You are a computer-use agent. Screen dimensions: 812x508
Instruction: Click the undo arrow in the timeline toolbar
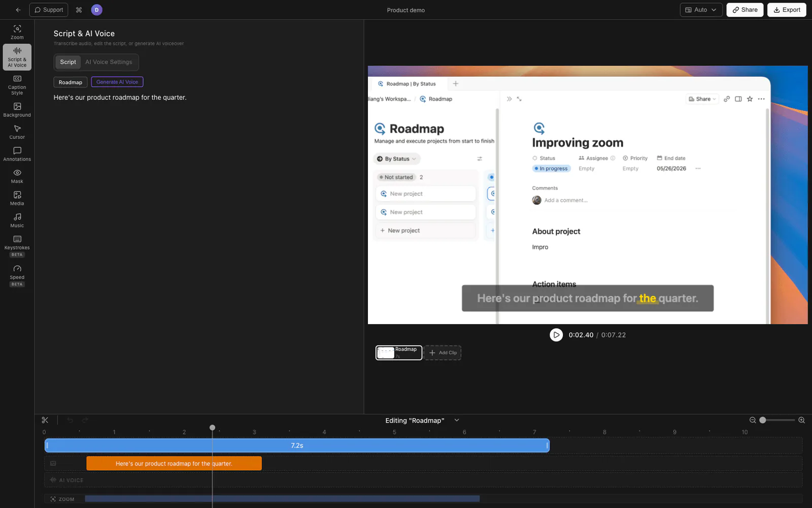point(70,420)
